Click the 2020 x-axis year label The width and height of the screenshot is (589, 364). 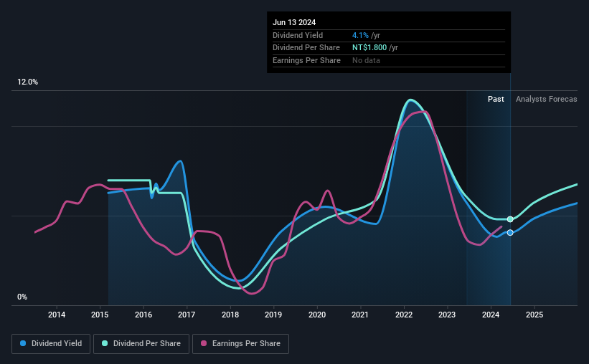pos(317,315)
